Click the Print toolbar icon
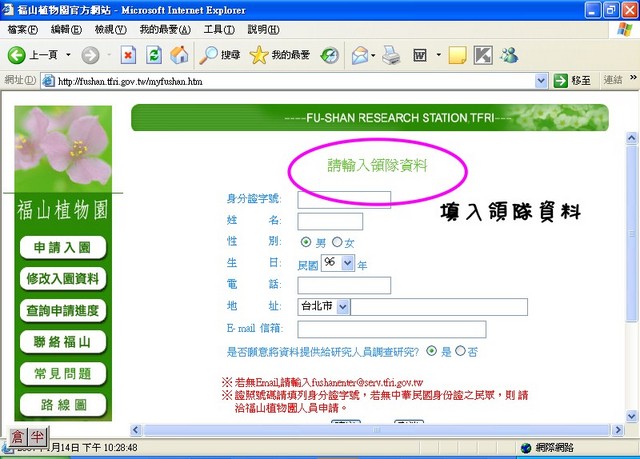 point(391,55)
